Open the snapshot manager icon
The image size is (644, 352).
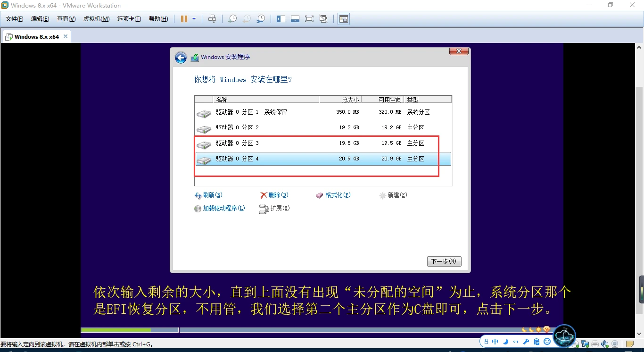click(x=261, y=19)
